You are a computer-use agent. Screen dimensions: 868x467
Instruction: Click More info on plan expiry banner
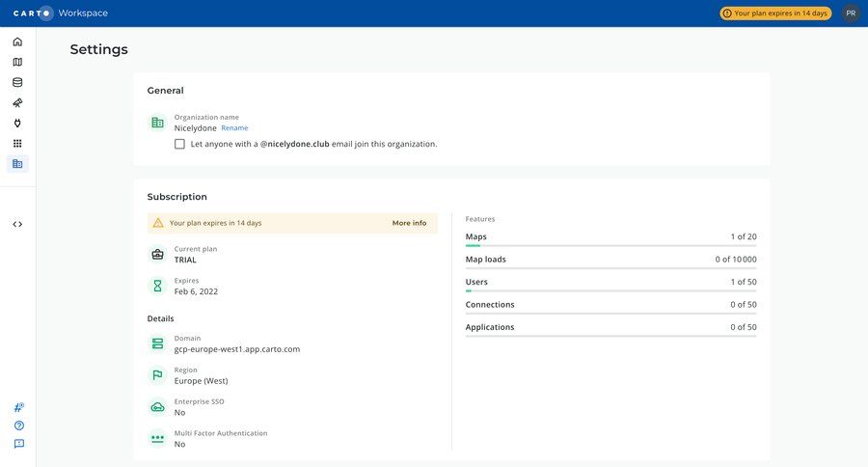(x=409, y=223)
